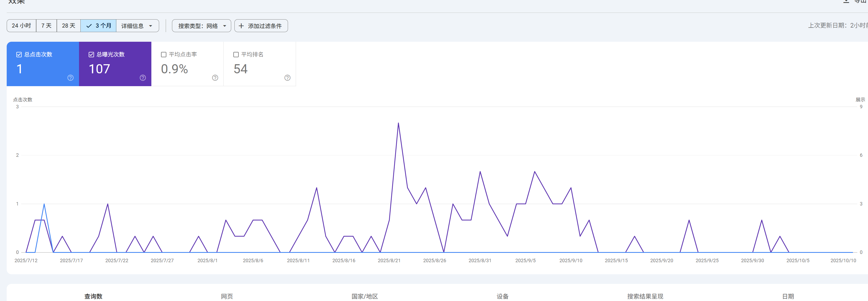Screen dimensions: 868x301
Task: Select the 7 天 date range
Action: [x=47, y=26]
